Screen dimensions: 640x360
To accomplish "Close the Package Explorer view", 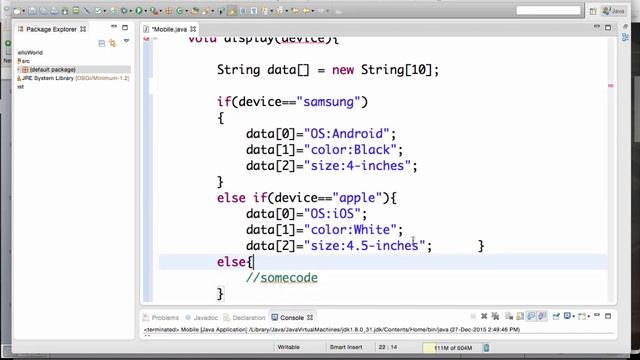I will pos(83,29).
